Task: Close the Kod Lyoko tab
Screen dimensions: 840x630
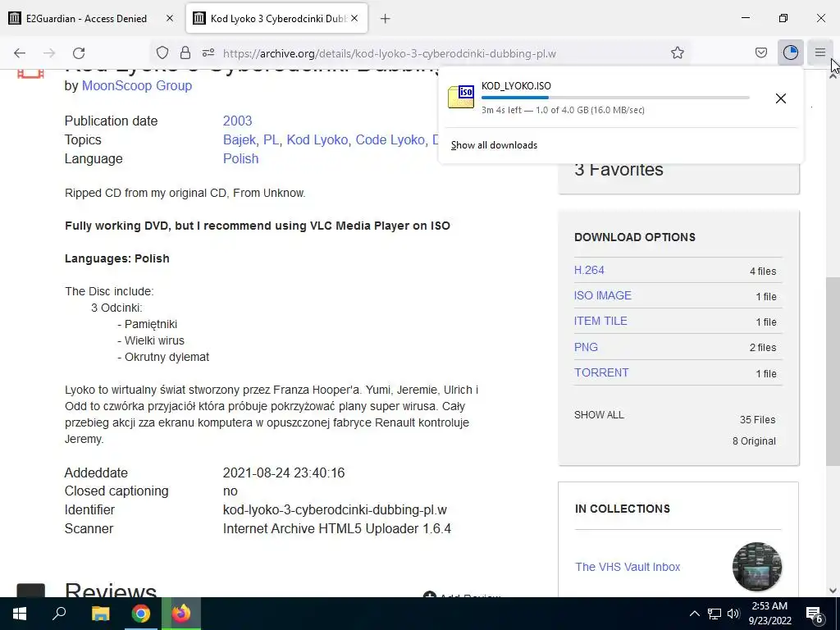Action: 354,18
